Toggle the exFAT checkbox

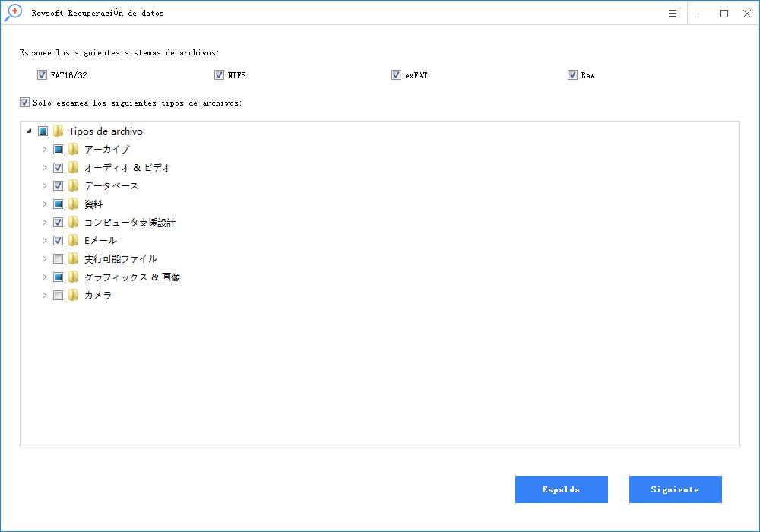(x=396, y=75)
